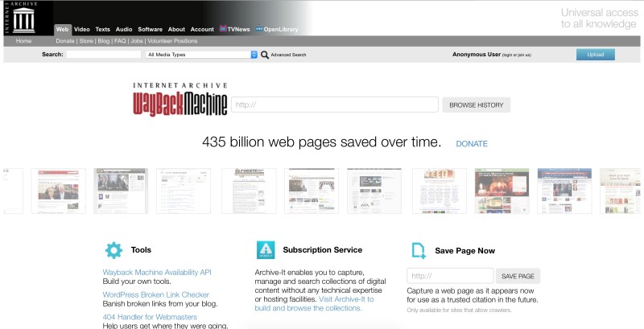Focus the Wayback Machine URL field
The width and height of the screenshot is (644, 329).
[x=335, y=105]
